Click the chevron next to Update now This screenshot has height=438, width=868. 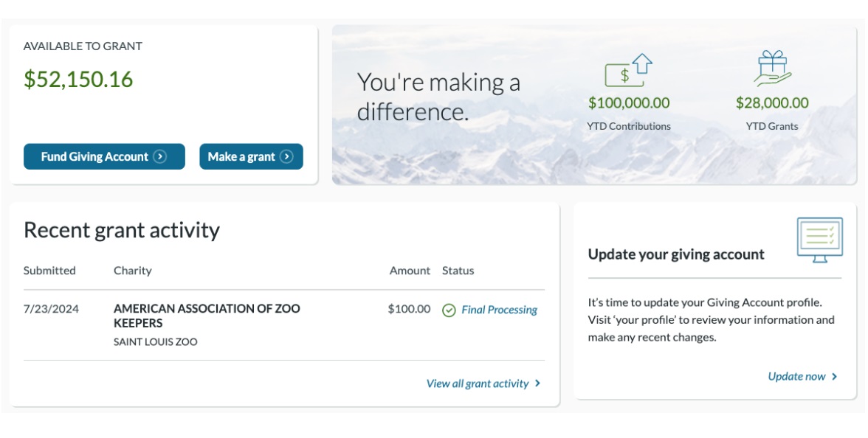pyautogui.click(x=834, y=377)
